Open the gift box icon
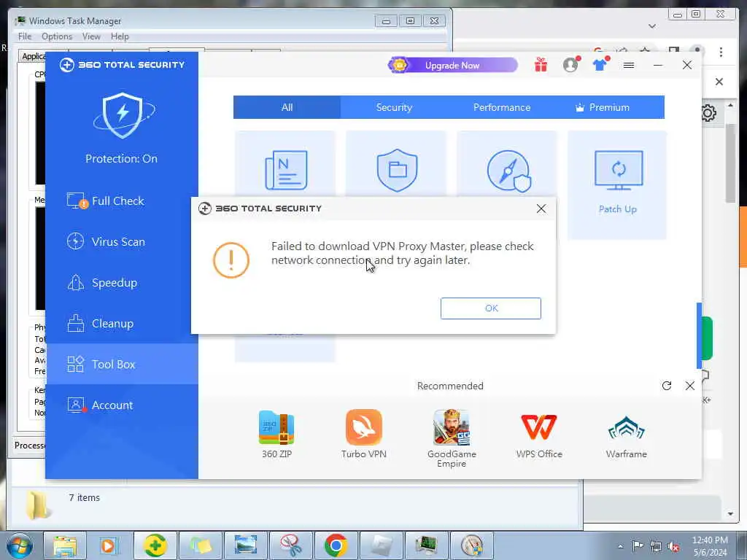This screenshot has width=747, height=560. pyautogui.click(x=541, y=65)
